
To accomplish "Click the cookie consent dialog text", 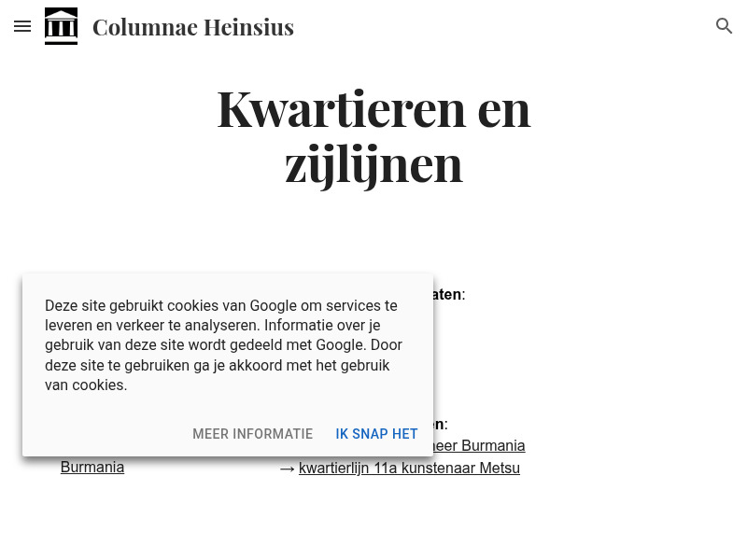I will (224, 344).
